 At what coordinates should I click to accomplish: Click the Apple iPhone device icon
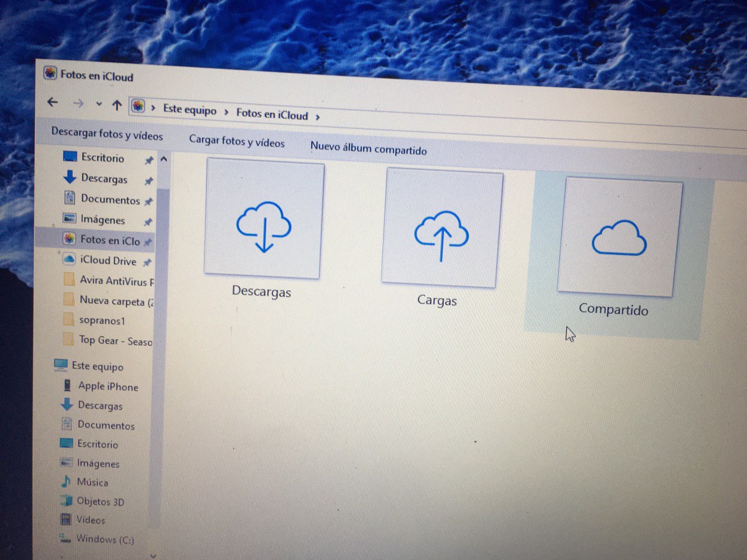coord(67,385)
